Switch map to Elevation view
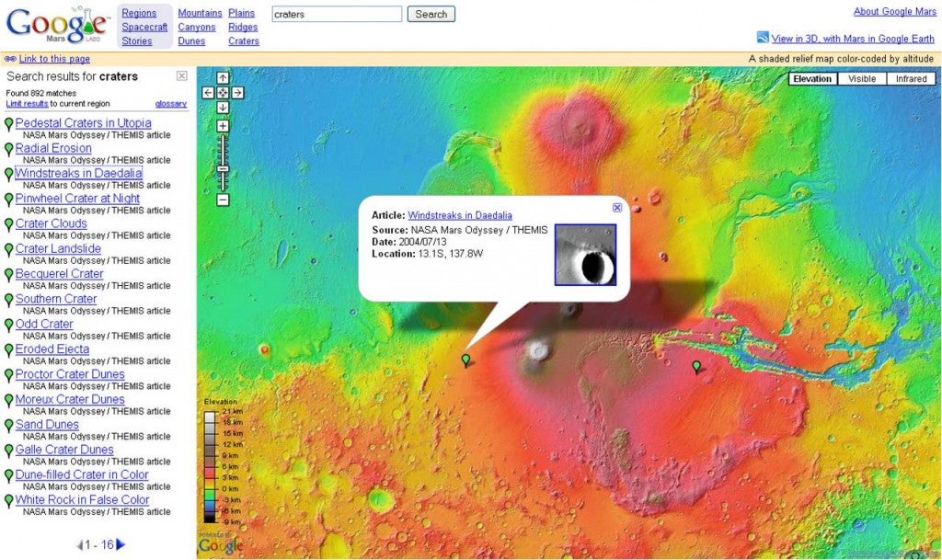This screenshot has height=560, width=942. [812, 79]
